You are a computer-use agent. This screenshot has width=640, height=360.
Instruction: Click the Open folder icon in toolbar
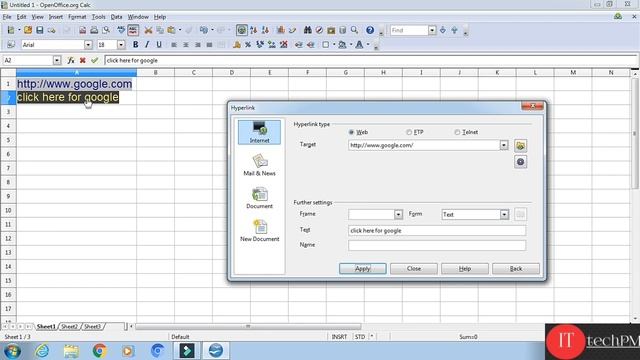point(28,30)
